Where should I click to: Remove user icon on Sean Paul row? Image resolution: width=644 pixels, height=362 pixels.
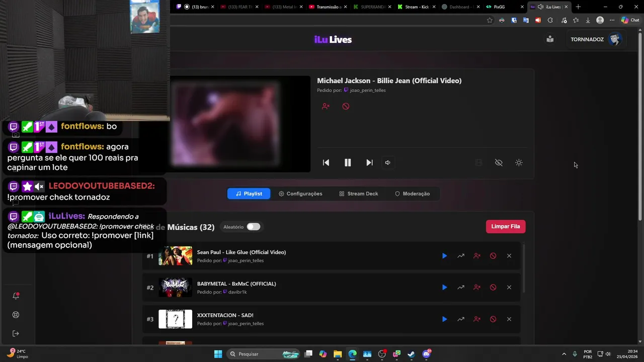[476, 256]
